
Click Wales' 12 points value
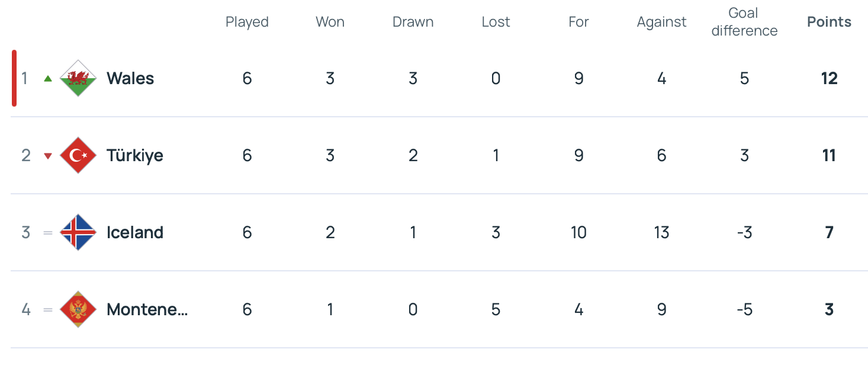coord(829,78)
